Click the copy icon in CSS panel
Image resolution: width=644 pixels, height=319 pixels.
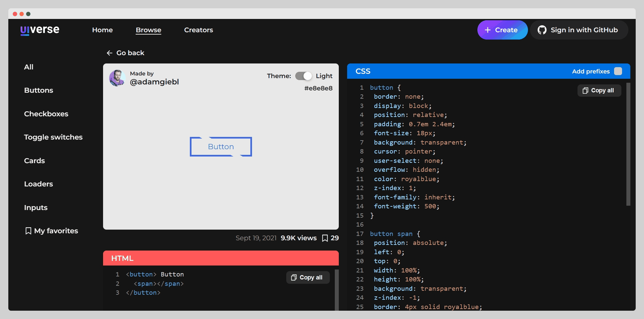click(585, 90)
